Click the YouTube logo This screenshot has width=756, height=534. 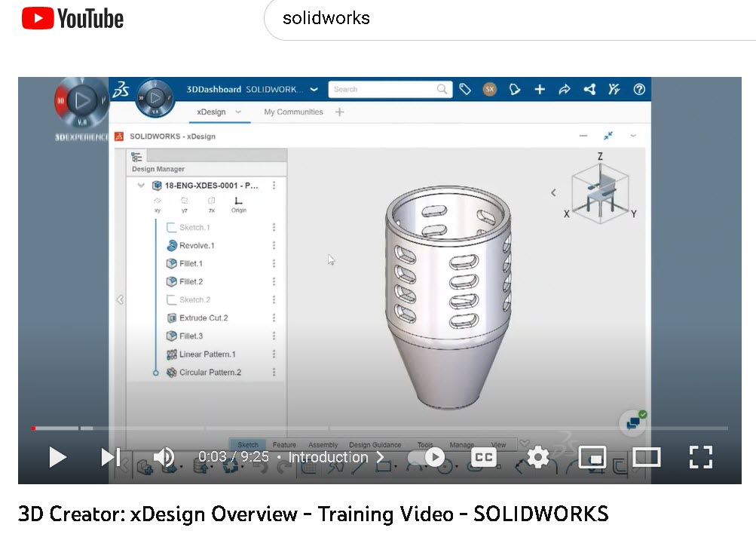tap(71, 17)
